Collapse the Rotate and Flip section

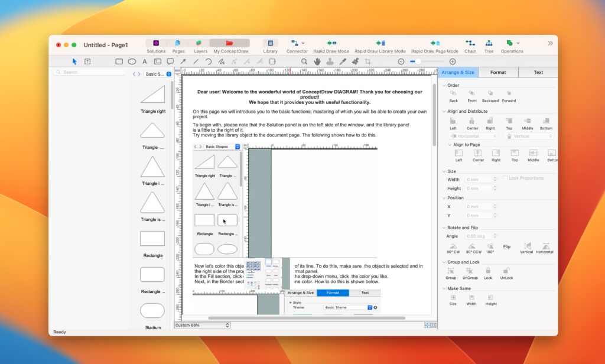pyautogui.click(x=444, y=227)
